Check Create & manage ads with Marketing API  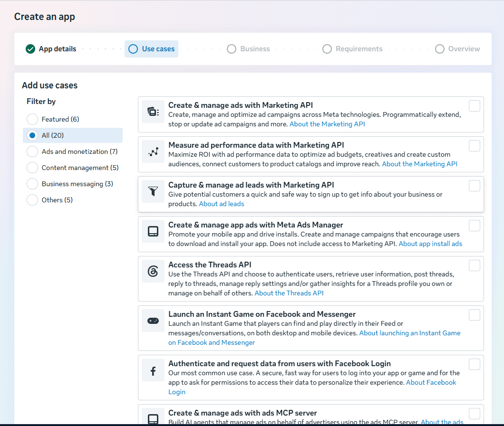(x=475, y=106)
